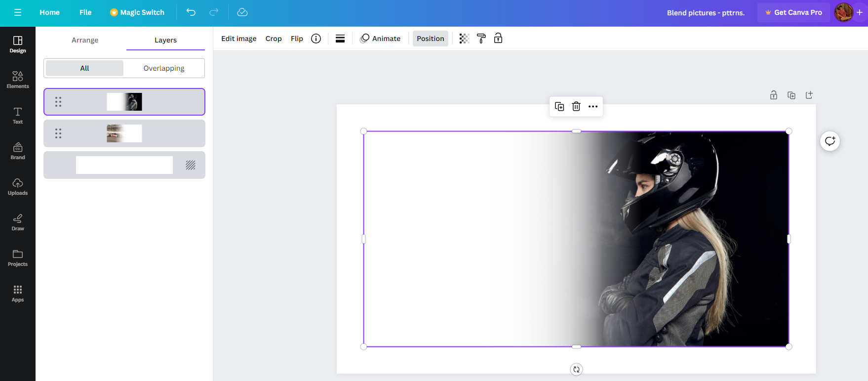Viewport: 868px width, 381px height.
Task: Copy style with paint roller
Action: [481, 39]
